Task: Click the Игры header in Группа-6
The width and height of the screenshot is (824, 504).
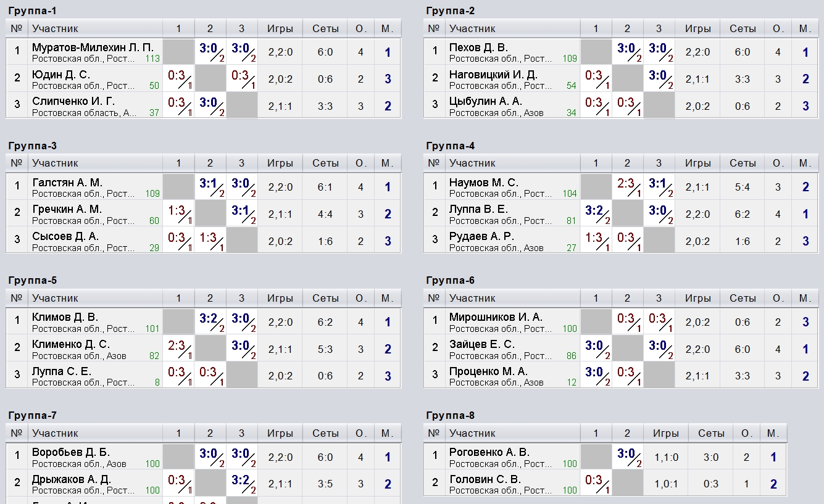Action: pyautogui.click(x=697, y=298)
